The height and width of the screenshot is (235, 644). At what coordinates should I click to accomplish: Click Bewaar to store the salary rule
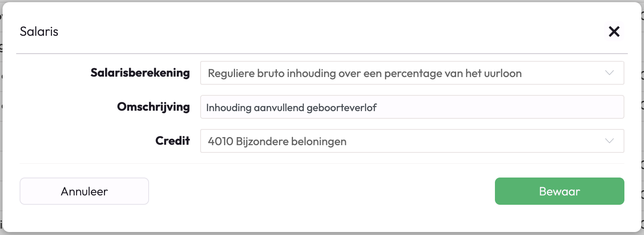(x=559, y=191)
